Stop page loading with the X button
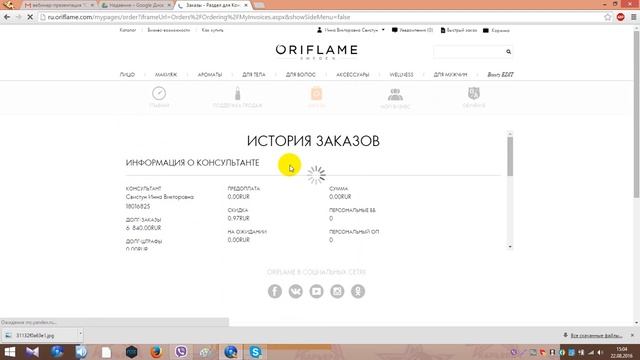The height and width of the screenshot is (360, 640). [x=30, y=17]
